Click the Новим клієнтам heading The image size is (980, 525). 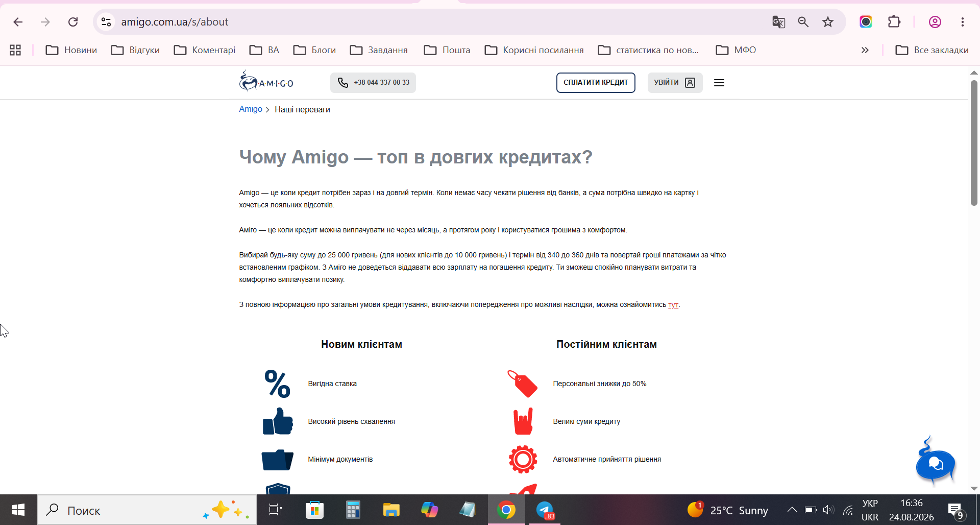[361, 344]
